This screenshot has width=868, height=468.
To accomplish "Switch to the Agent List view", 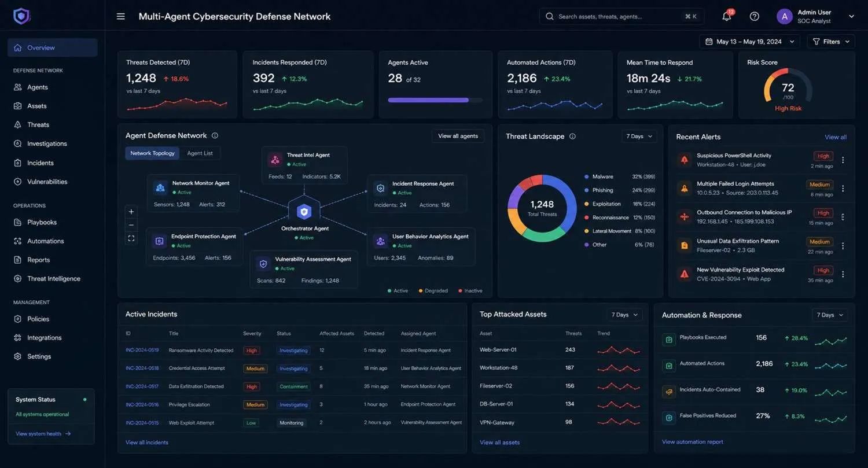I will [200, 153].
